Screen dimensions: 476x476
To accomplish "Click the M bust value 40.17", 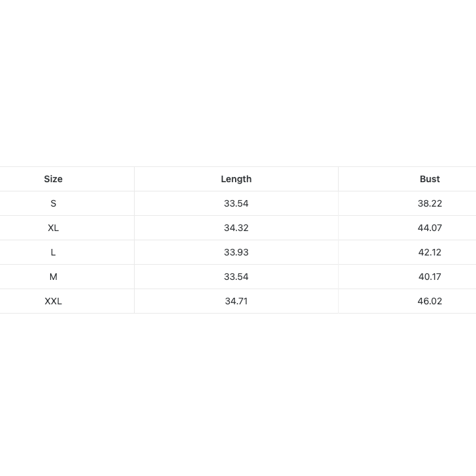I will pos(430,277).
